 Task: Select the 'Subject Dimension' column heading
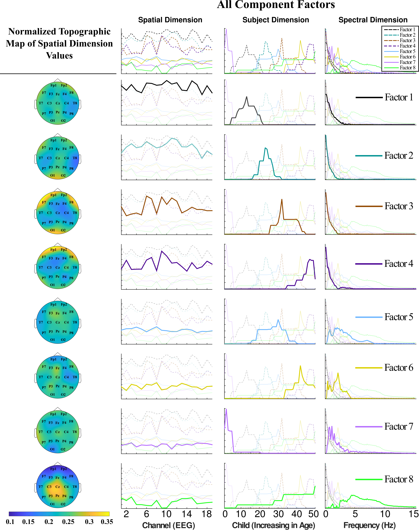(x=276, y=20)
